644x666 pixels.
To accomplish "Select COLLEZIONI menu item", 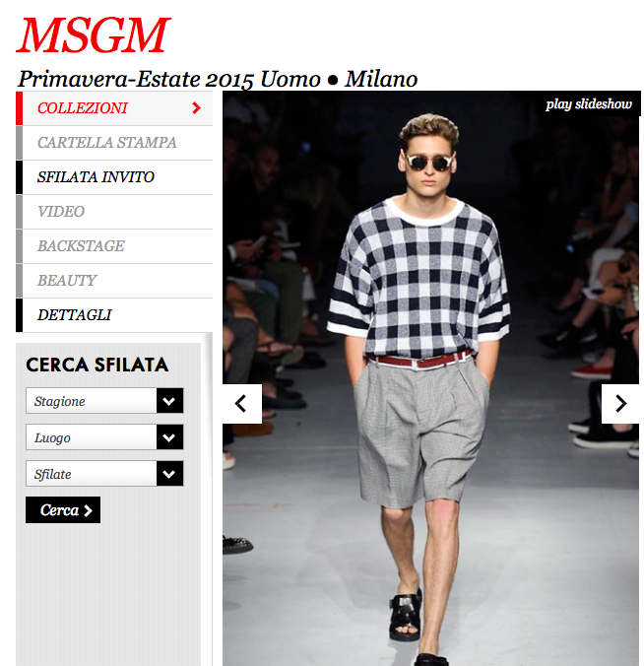I will [x=114, y=108].
